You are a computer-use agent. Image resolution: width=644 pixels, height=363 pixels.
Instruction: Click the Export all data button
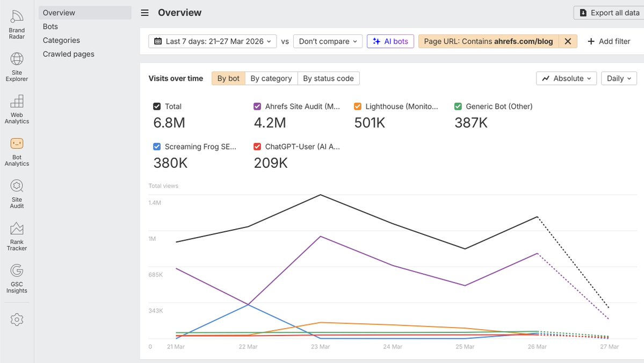[609, 12]
